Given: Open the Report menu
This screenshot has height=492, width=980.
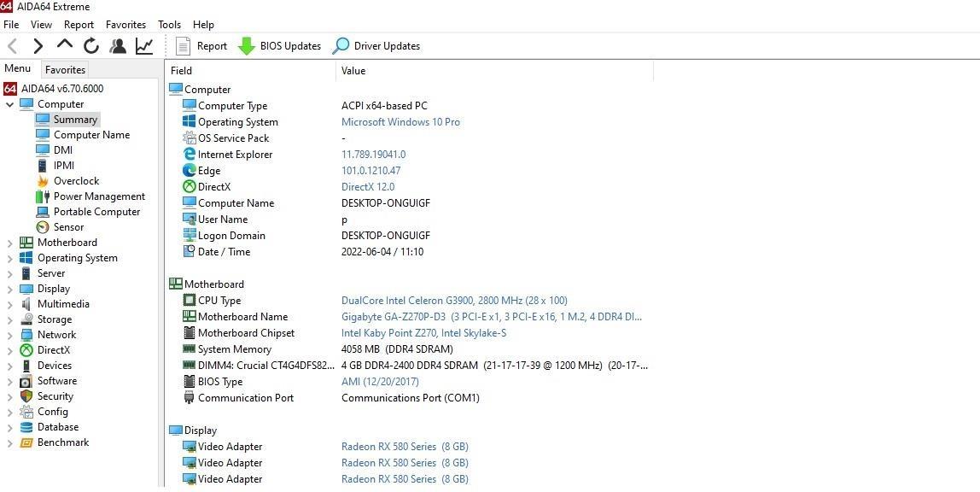Looking at the screenshot, I should pos(79,25).
